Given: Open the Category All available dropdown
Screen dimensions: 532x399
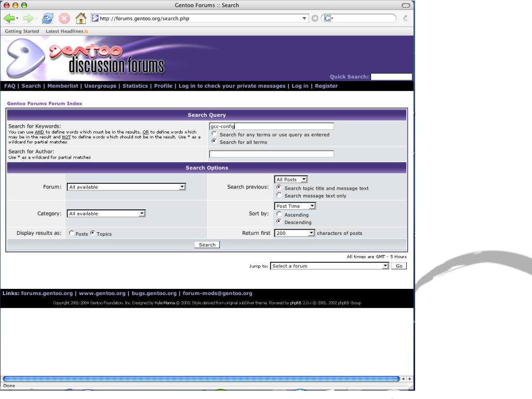Looking at the screenshot, I should pos(107,214).
